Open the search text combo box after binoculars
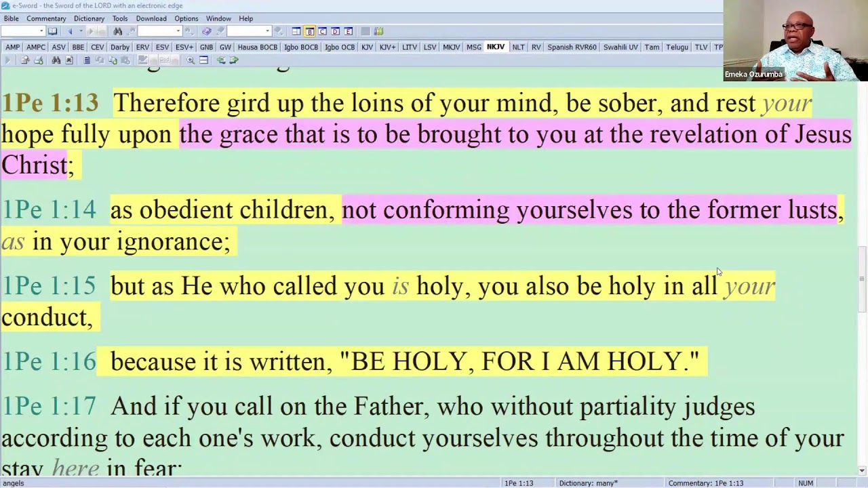Image resolution: width=868 pixels, height=488 pixels. tap(159, 31)
